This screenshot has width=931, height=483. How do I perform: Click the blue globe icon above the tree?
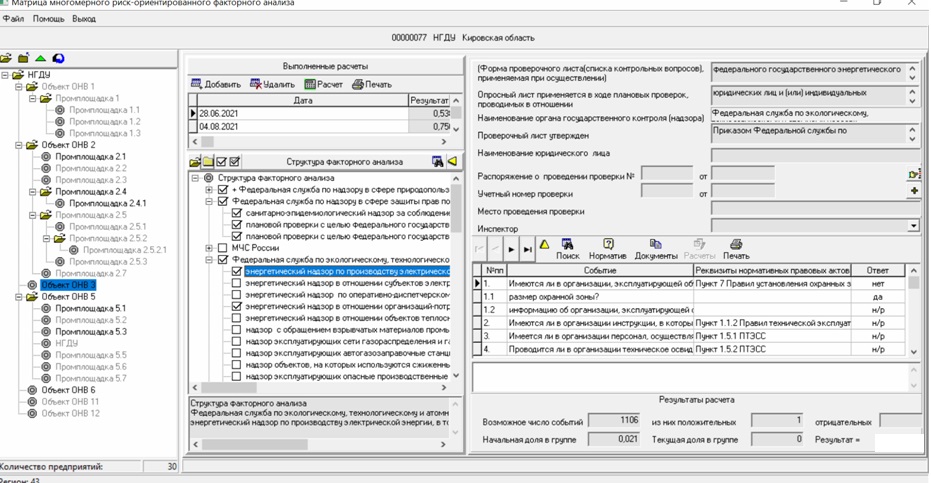pos(58,59)
